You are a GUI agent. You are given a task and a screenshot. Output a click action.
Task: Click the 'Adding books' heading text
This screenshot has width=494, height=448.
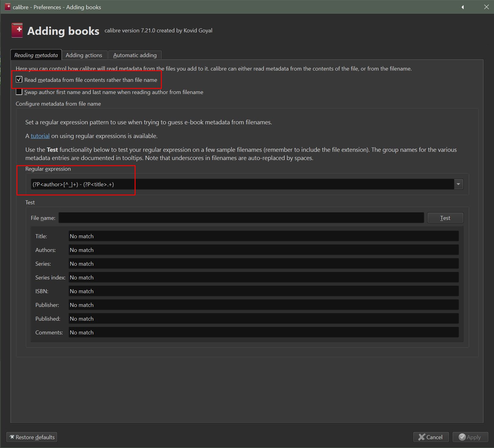tap(63, 31)
